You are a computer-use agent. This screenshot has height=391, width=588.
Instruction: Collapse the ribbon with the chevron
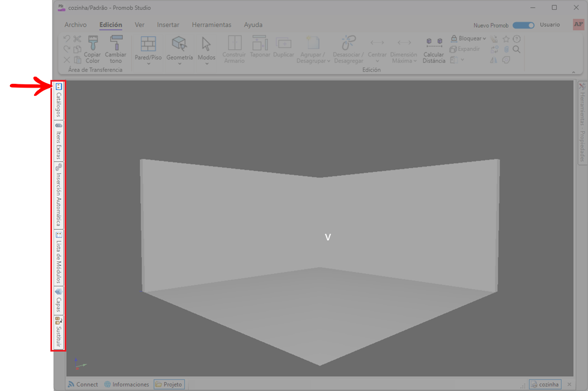coord(573,72)
